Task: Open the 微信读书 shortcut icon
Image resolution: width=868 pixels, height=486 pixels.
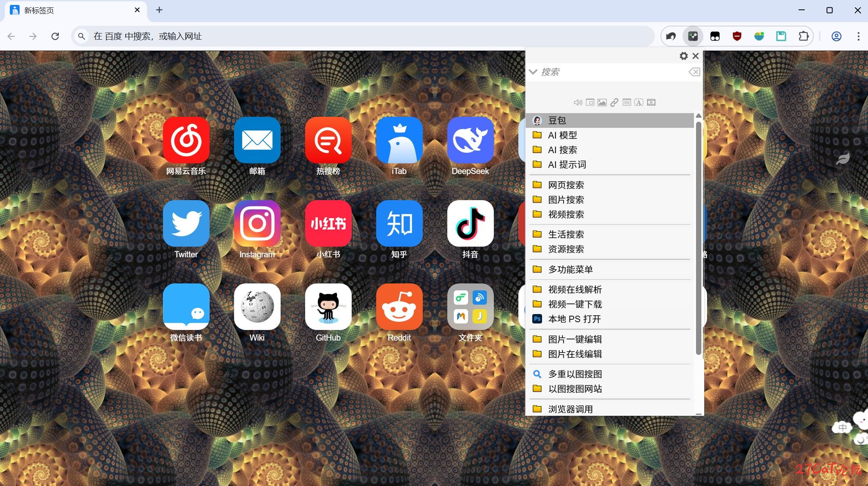Action: pyautogui.click(x=186, y=307)
